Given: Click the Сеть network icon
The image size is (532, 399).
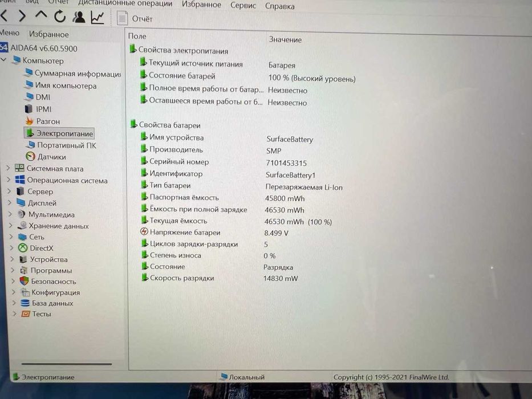Looking at the screenshot, I should [x=23, y=237].
